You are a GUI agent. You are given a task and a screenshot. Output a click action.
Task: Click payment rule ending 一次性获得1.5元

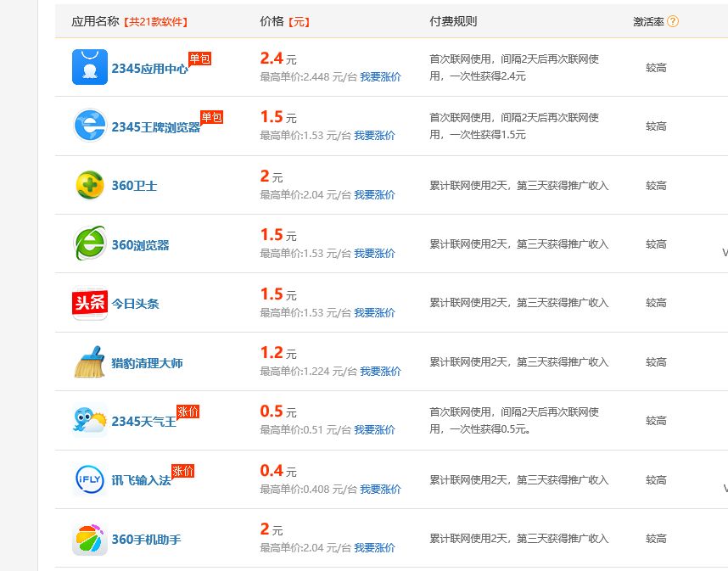click(514, 126)
